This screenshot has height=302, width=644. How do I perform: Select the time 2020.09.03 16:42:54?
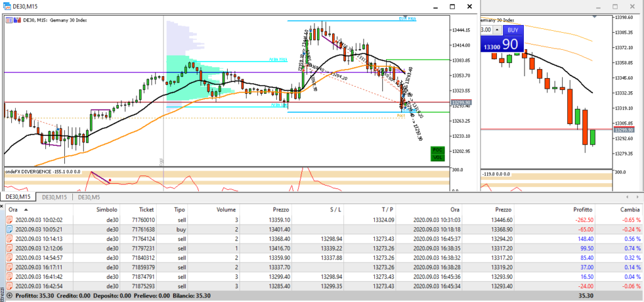[39, 286]
